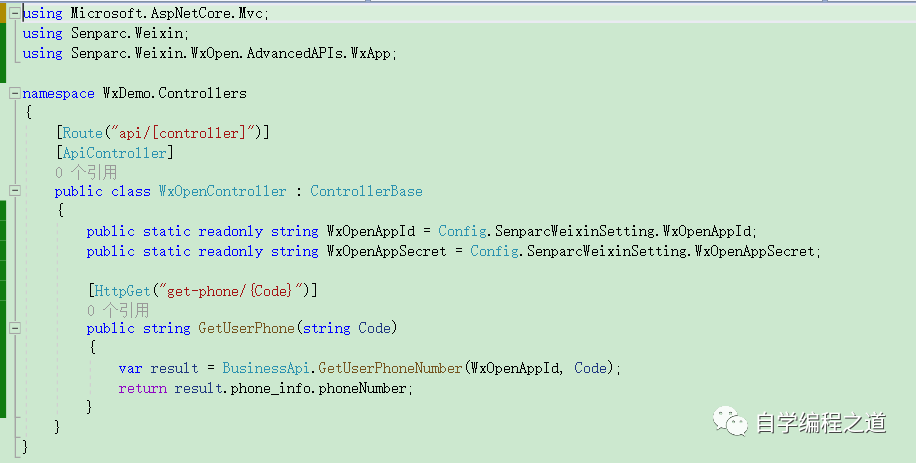Image resolution: width=916 pixels, height=463 pixels.
Task: Click the namespace keyword
Action: 58,93
